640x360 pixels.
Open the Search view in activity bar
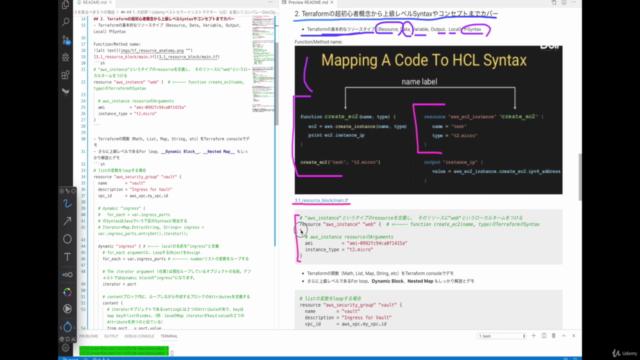(65, 22)
